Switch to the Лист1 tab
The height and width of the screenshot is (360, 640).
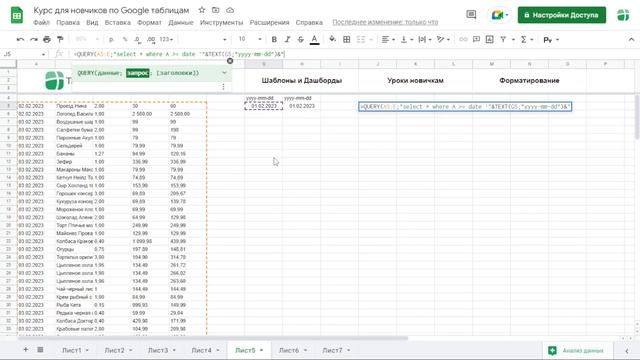click(x=75, y=350)
